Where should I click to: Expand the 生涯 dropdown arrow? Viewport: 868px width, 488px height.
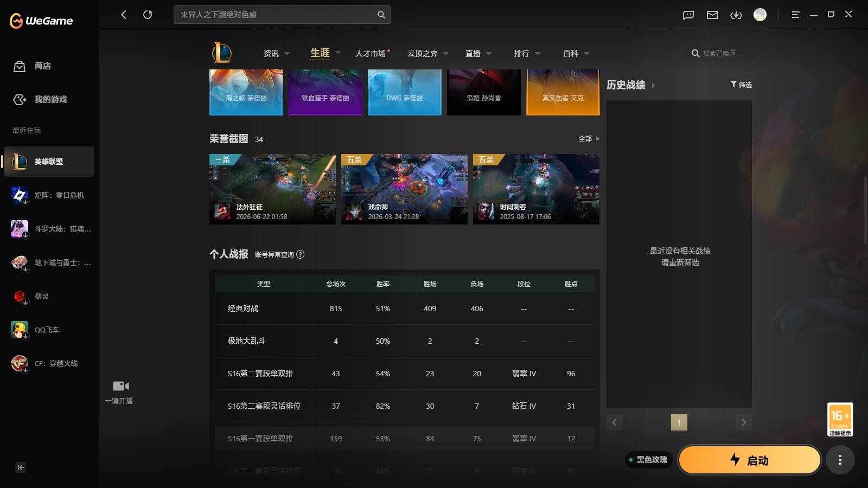point(338,53)
